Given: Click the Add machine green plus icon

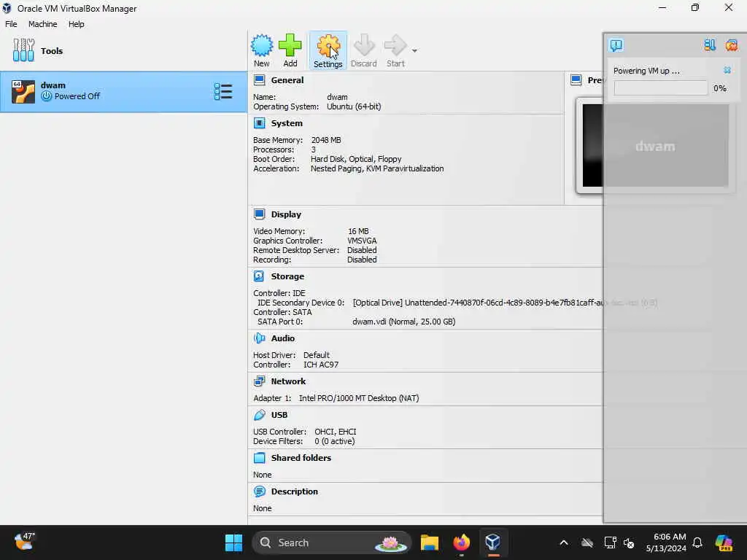Looking at the screenshot, I should [x=290, y=45].
